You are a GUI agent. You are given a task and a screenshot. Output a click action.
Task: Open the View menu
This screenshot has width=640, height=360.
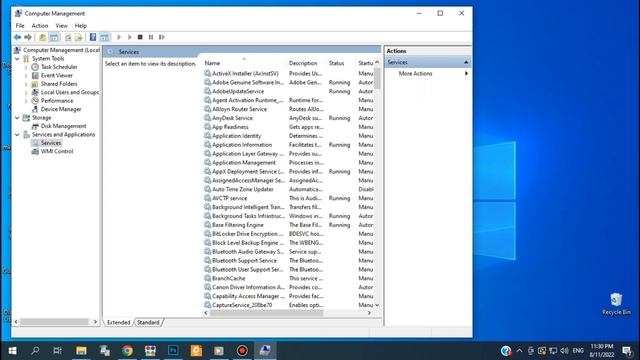(62, 26)
